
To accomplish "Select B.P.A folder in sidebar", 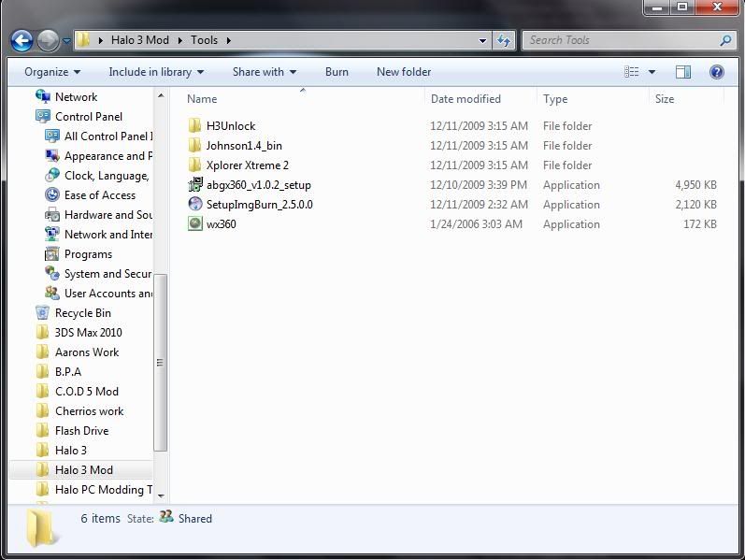I will tap(68, 372).
